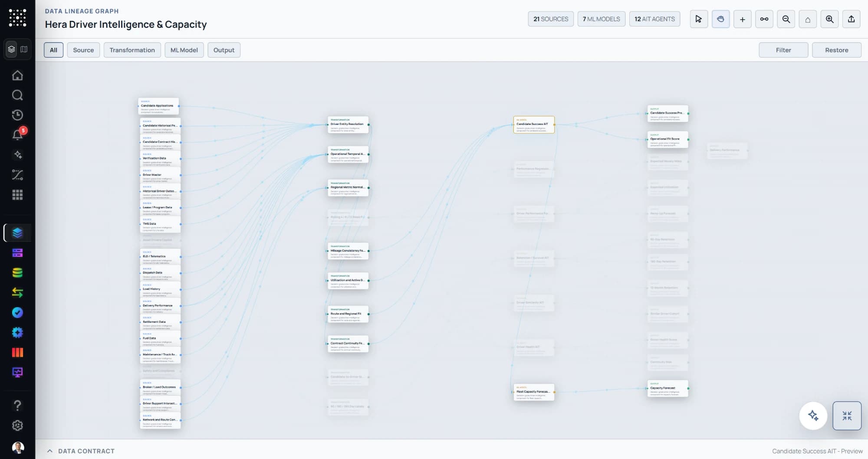Expand the Data Contract panel chevron
This screenshot has width=868, height=459.
click(50, 451)
